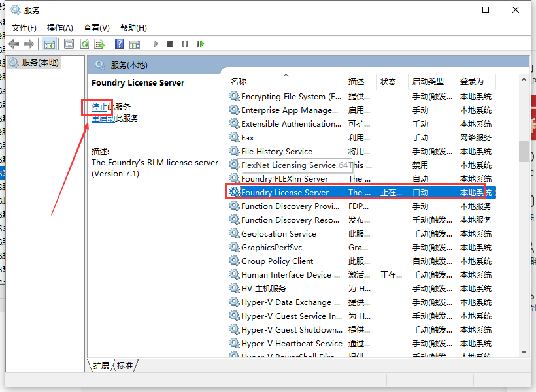Click the 停止 link to stop service

point(99,107)
